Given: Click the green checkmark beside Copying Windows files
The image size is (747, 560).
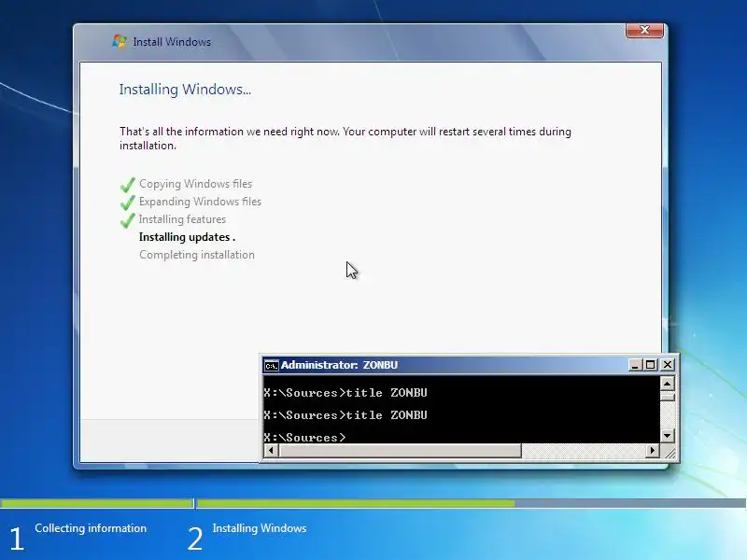Looking at the screenshot, I should point(128,185).
